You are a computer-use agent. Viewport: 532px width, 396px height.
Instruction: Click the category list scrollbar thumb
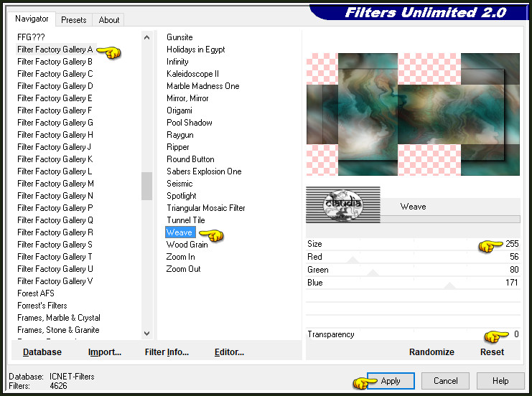pyautogui.click(x=147, y=186)
